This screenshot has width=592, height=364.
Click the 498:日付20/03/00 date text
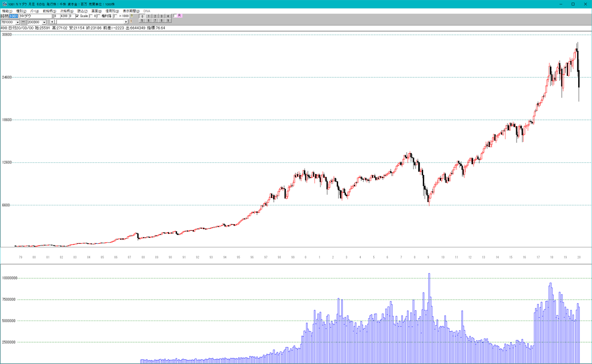pyautogui.click(x=17, y=28)
